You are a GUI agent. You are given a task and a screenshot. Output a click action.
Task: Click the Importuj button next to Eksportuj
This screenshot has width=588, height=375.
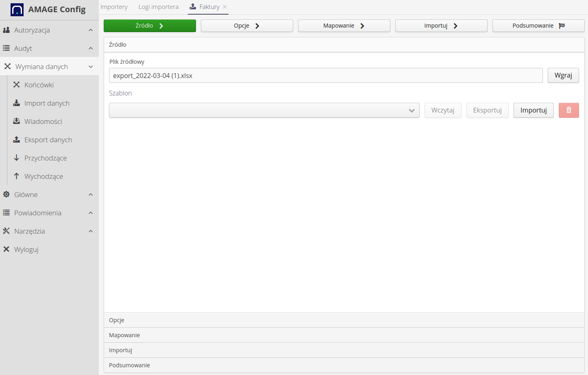[534, 110]
